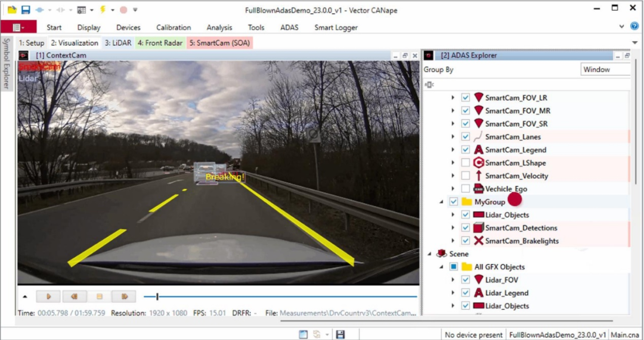Click the blue measurement connector icon
Viewport: 644px width, 340px height.
pyautogui.click(x=39, y=10)
